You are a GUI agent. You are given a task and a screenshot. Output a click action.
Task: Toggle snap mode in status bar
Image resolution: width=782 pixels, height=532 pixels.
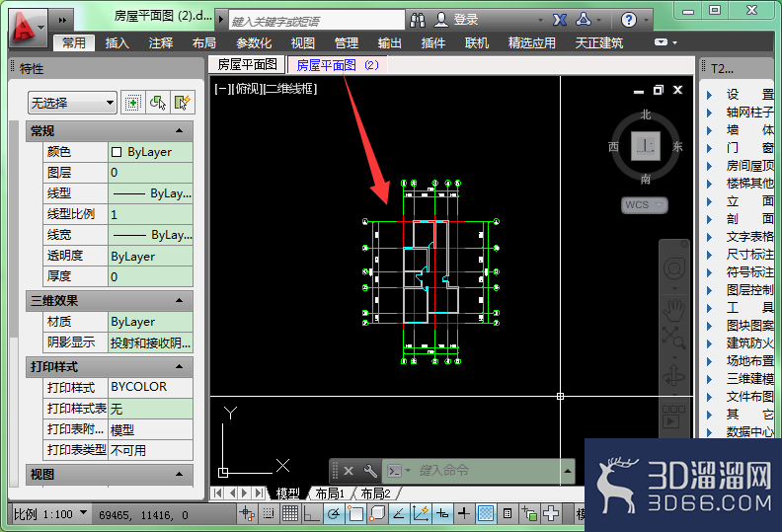tap(269, 513)
